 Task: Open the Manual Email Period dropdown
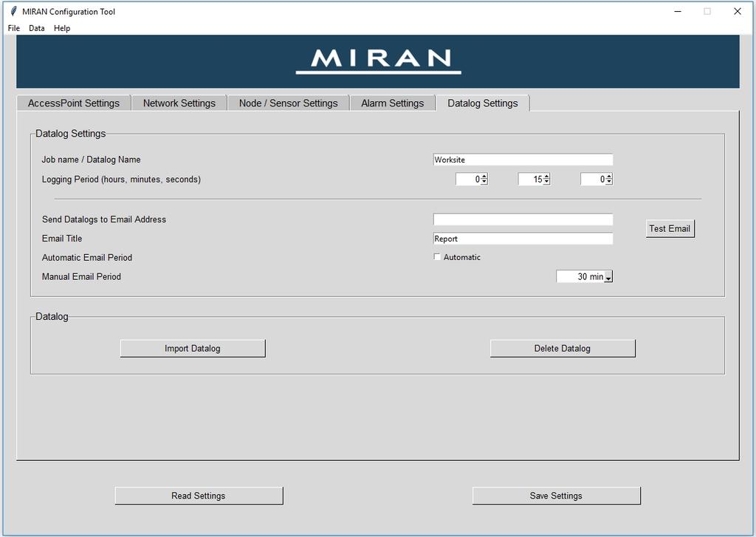(608, 277)
